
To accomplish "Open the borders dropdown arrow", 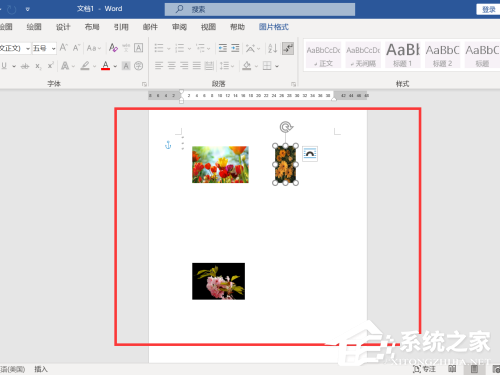I will click(x=277, y=66).
